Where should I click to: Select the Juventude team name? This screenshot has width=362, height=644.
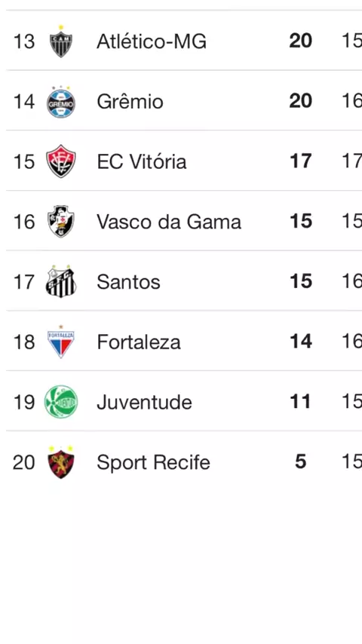144,402
